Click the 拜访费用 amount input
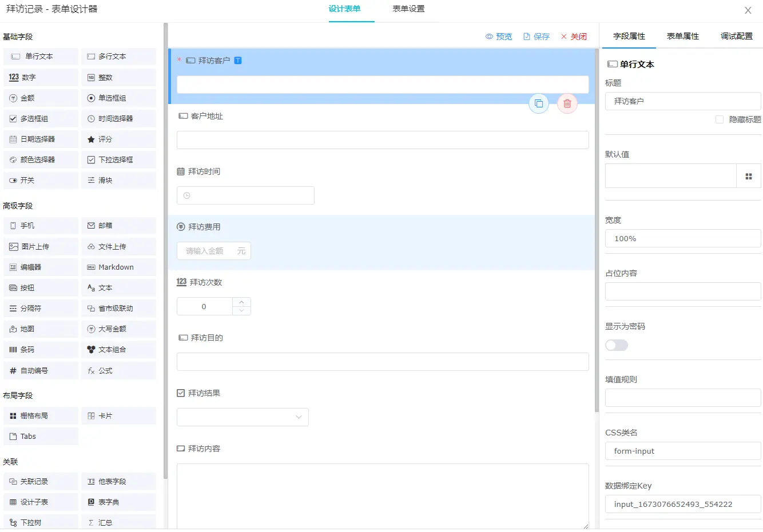The height and width of the screenshot is (532, 763). (214, 251)
